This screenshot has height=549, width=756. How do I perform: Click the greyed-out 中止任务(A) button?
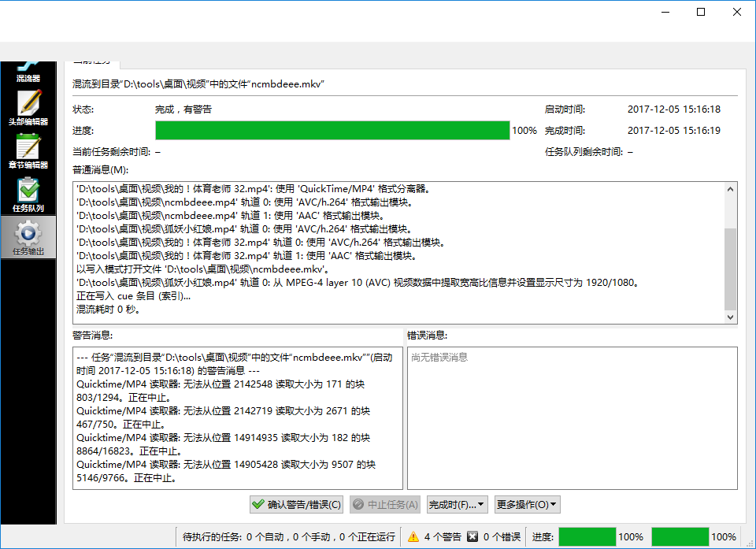pyautogui.click(x=385, y=504)
